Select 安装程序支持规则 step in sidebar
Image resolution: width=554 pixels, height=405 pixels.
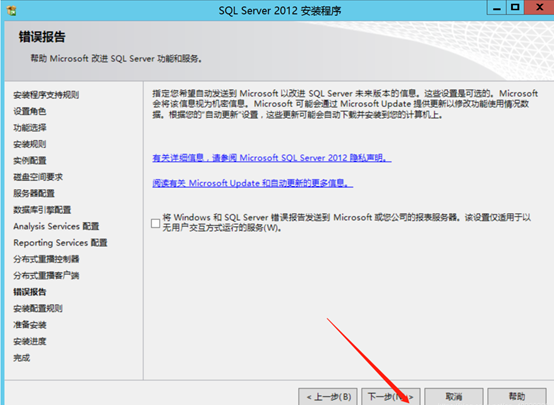pyautogui.click(x=46, y=95)
